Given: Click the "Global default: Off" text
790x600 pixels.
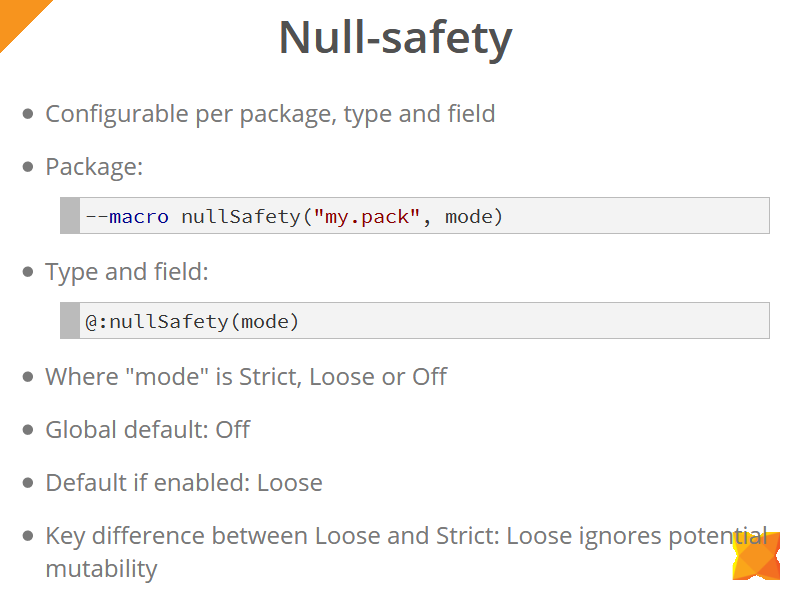Looking at the screenshot, I should (x=147, y=430).
